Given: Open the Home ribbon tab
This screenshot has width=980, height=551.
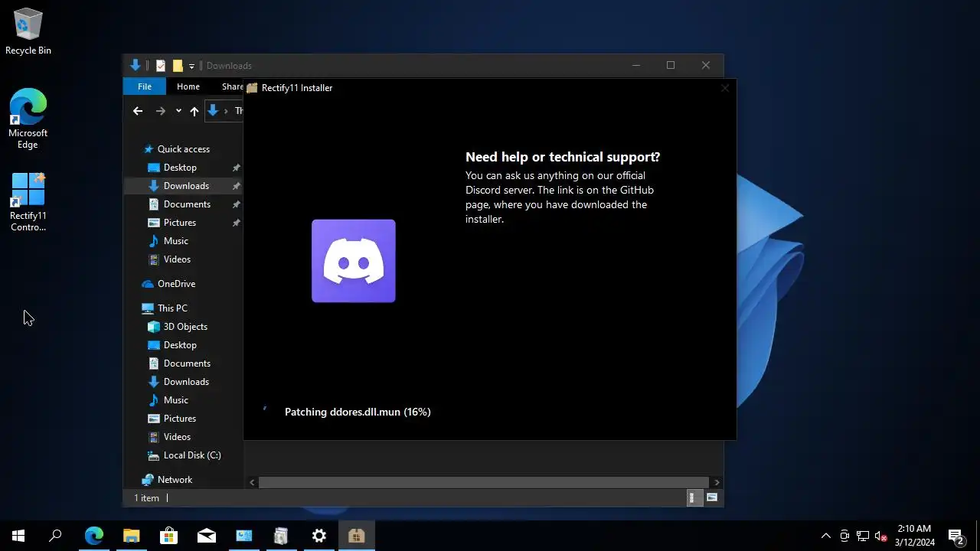Looking at the screenshot, I should tap(188, 86).
